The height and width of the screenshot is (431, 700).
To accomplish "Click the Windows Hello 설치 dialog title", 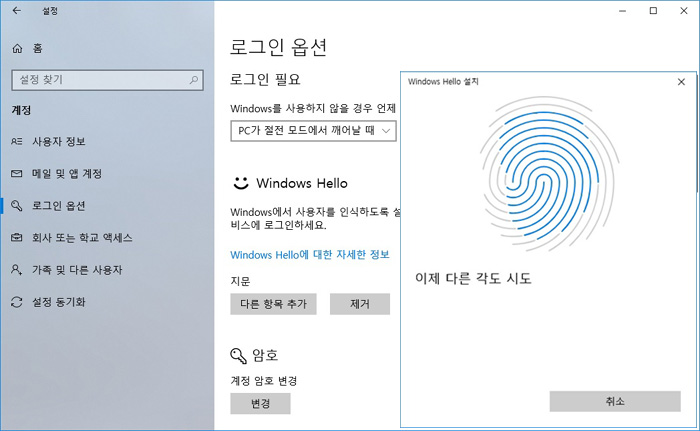I will (x=443, y=82).
